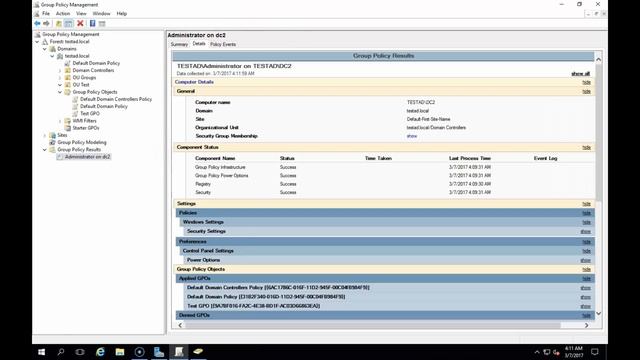The height and width of the screenshot is (360, 640).
Task: Switch to the Summary tab
Action: pyautogui.click(x=179, y=44)
